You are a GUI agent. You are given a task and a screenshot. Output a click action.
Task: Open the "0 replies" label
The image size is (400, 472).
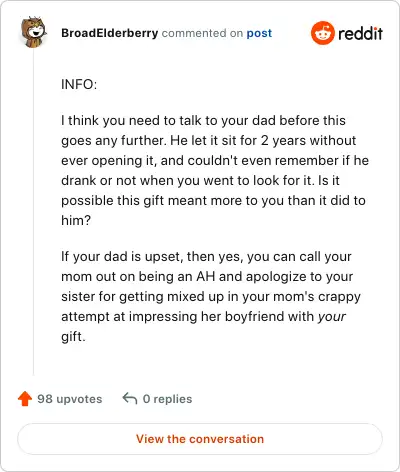167,399
